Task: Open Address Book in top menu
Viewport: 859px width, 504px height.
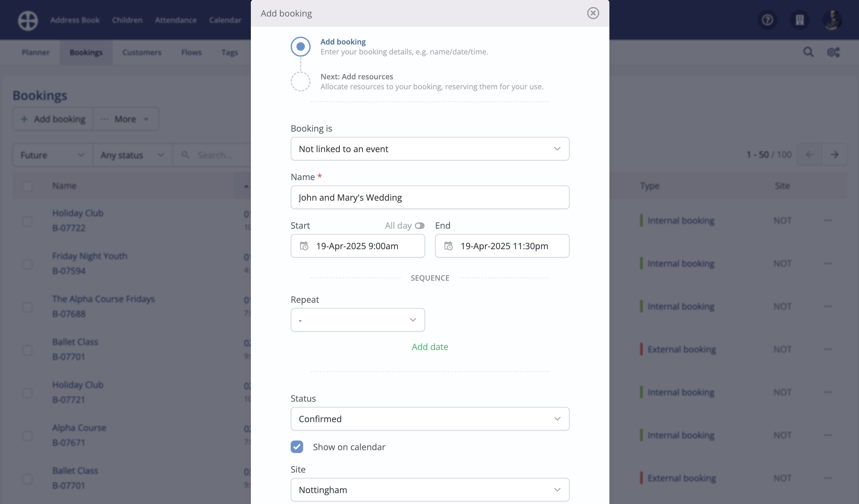Action: point(75,20)
